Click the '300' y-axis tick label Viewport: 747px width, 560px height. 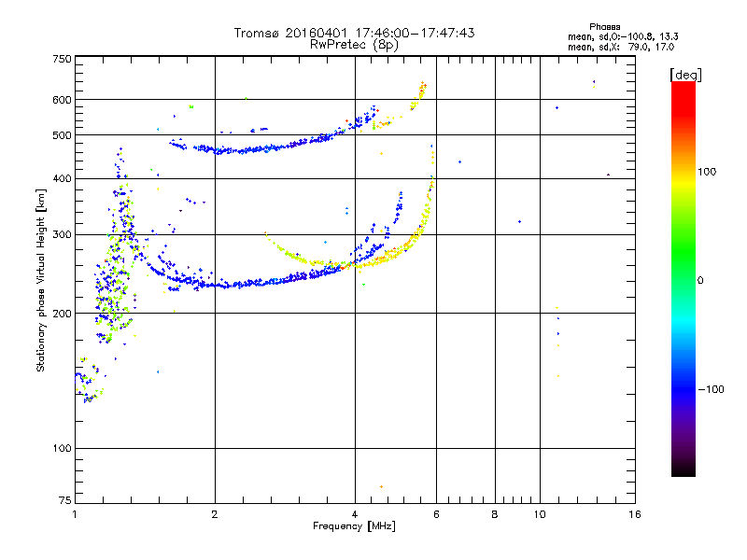click(62, 234)
